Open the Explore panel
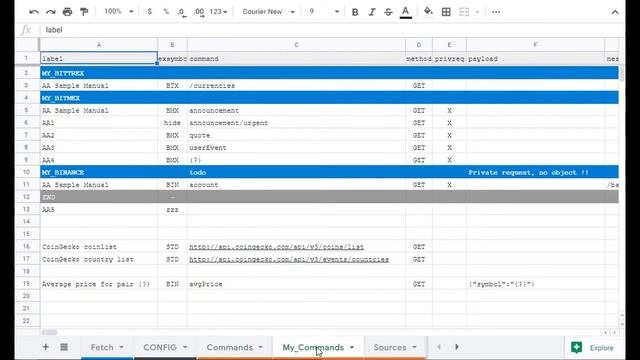This screenshot has width=640, height=360. [x=592, y=347]
